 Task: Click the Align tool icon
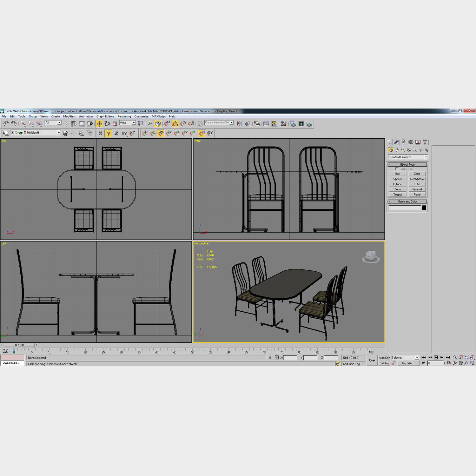[248, 124]
